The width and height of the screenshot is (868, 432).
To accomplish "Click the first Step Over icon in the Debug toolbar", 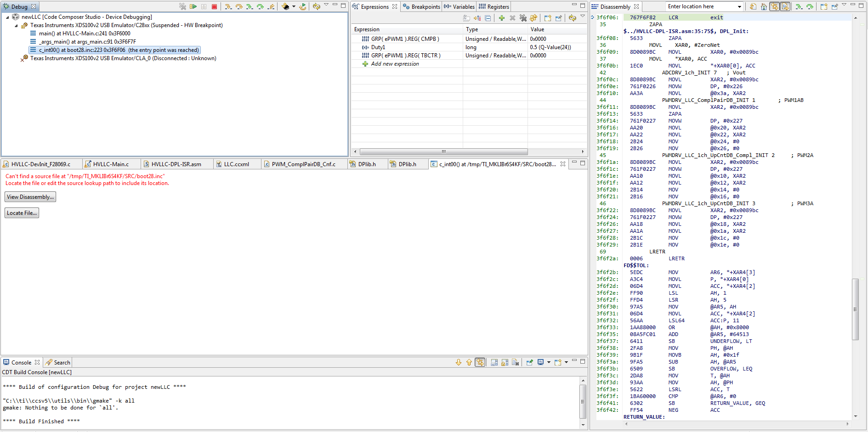I will [239, 6].
